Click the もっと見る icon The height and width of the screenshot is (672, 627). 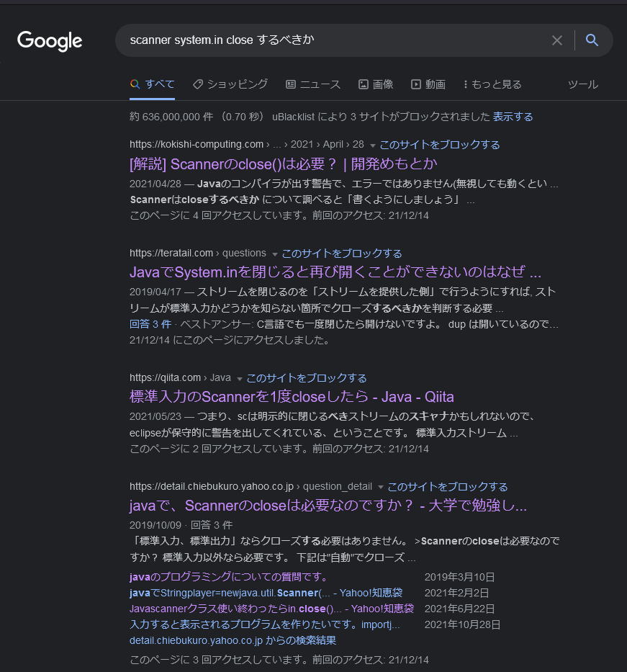click(469, 84)
